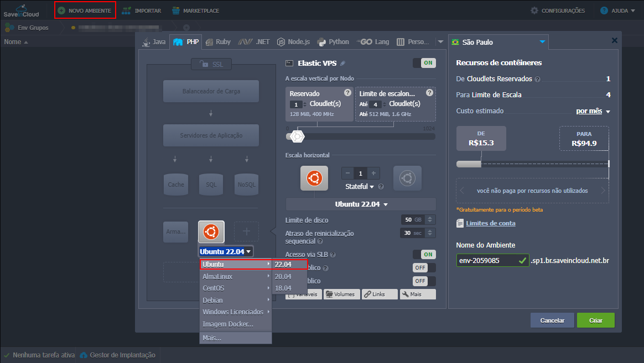Image resolution: width=644 pixels, height=363 pixels.
Task: Show help for Cloudlets Reservados
Action: (x=537, y=79)
